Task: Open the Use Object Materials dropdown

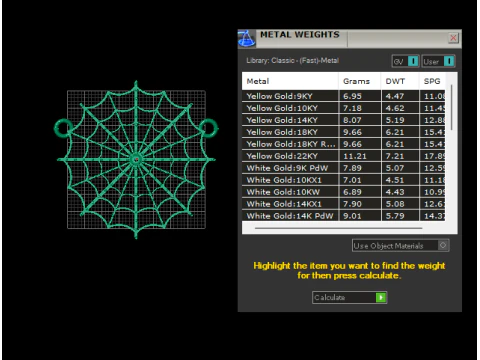Action: (x=401, y=246)
